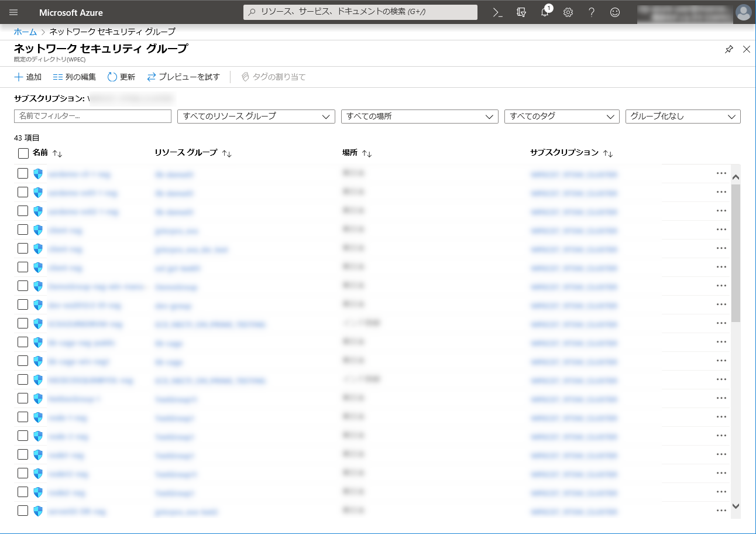Image resolution: width=756 pixels, height=534 pixels.
Task: Select the checkbox of the fourth row
Action: point(23,230)
